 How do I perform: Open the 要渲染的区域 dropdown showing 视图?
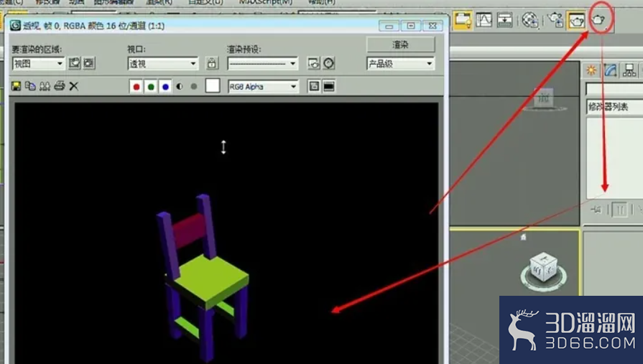pos(39,63)
